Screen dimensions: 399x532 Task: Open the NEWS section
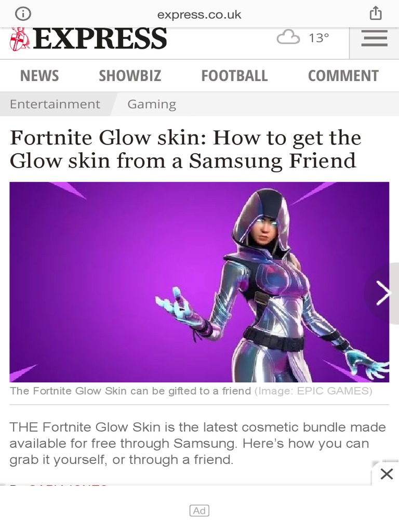point(39,76)
